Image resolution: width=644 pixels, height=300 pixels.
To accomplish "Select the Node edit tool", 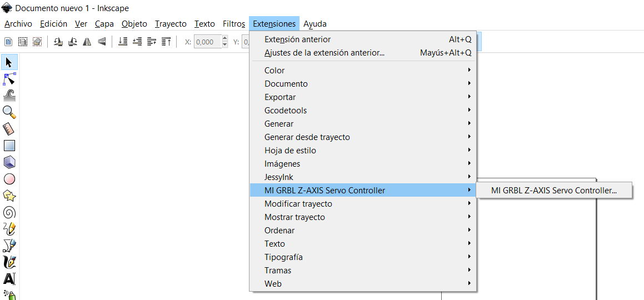I will 9,79.
